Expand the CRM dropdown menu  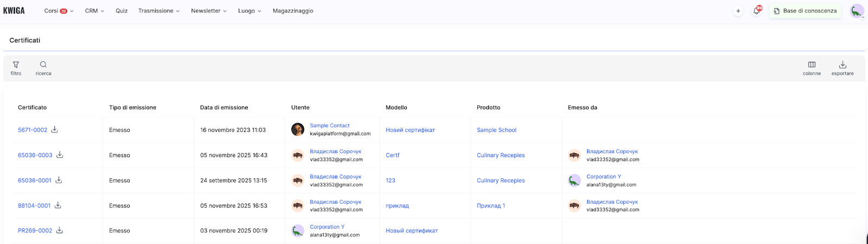click(94, 11)
